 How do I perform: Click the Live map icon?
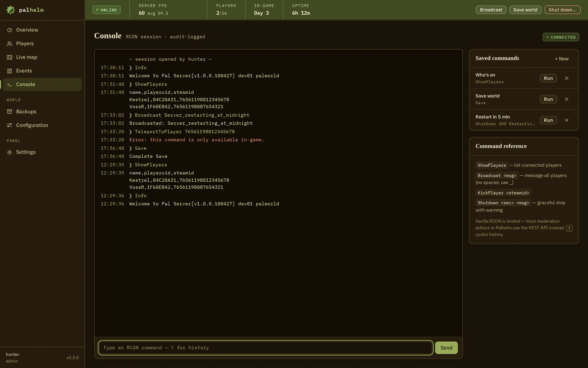point(10,57)
